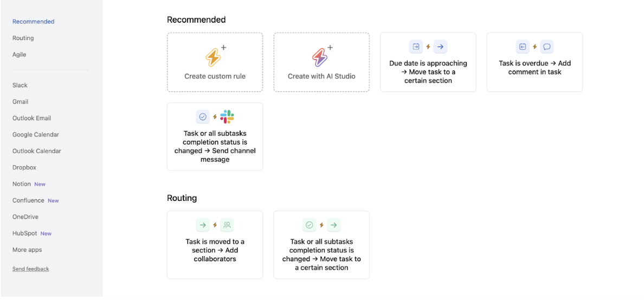
Task: Select Task is moved to section rule
Action: (x=215, y=245)
